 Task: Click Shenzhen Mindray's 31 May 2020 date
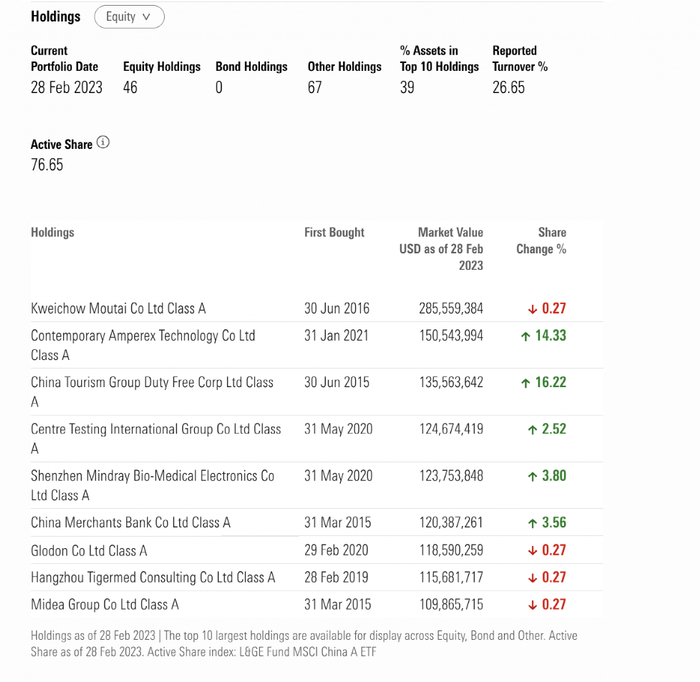338,476
